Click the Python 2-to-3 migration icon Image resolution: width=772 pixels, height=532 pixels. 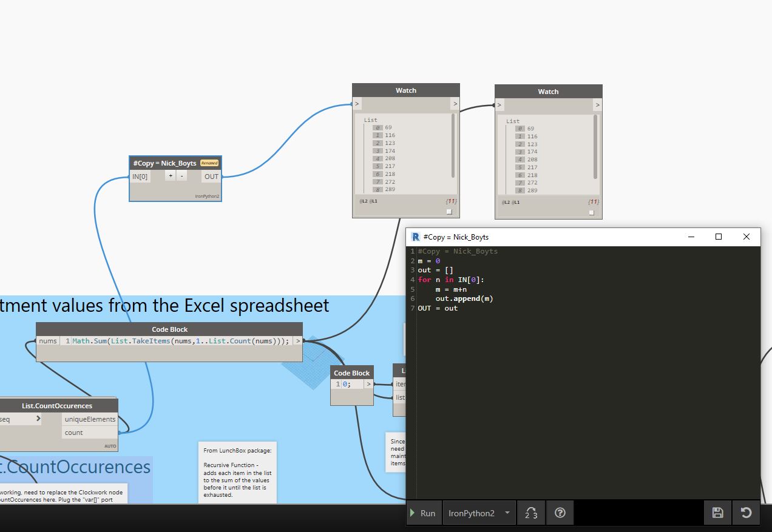pyautogui.click(x=531, y=513)
